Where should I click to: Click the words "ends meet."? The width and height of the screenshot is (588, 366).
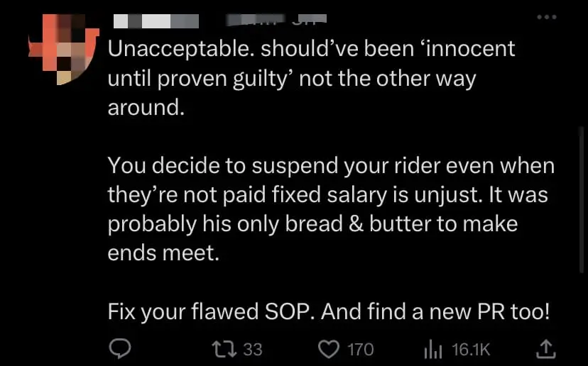[163, 253]
